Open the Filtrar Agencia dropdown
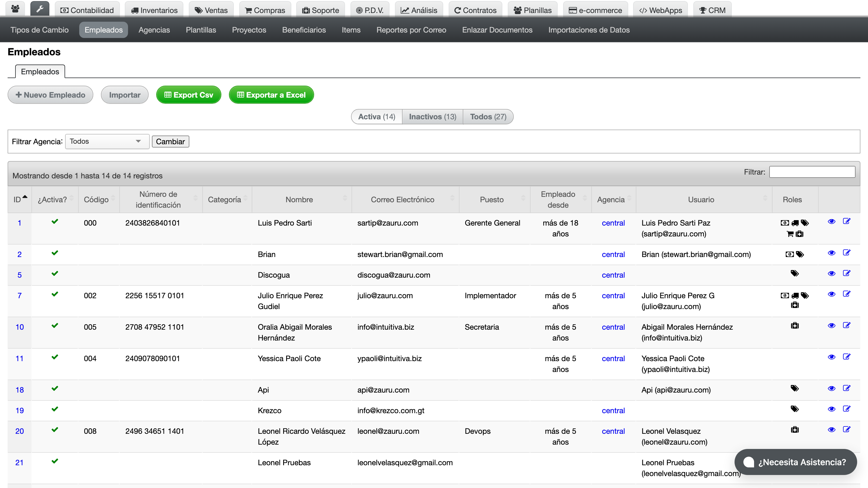Screen dimensions: 868x488 (x=107, y=142)
